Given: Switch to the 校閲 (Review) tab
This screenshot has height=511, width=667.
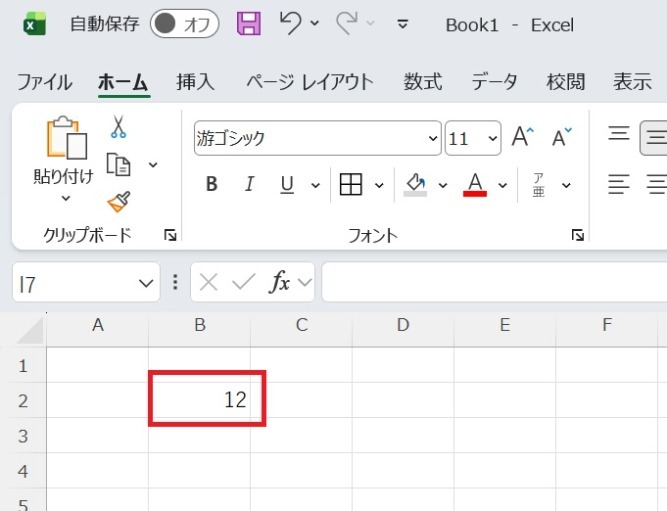Looking at the screenshot, I should coord(566,82).
